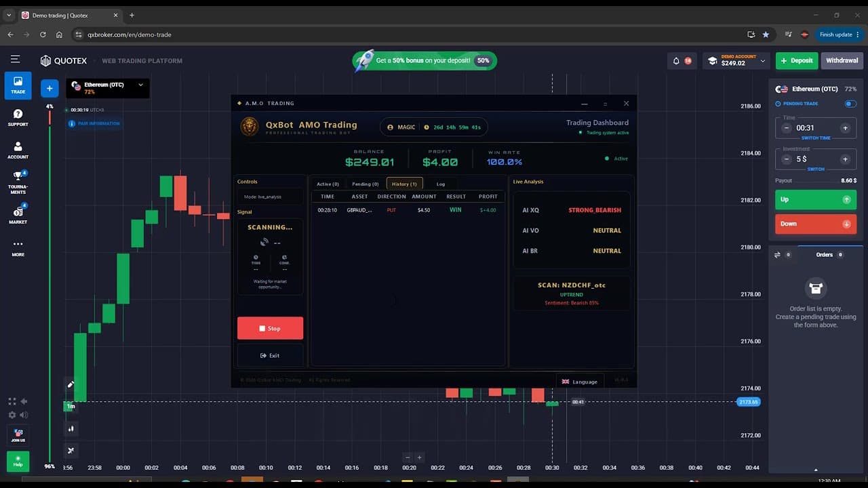Open the Log tab
The image size is (868, 488).
(x=441, y=184)
